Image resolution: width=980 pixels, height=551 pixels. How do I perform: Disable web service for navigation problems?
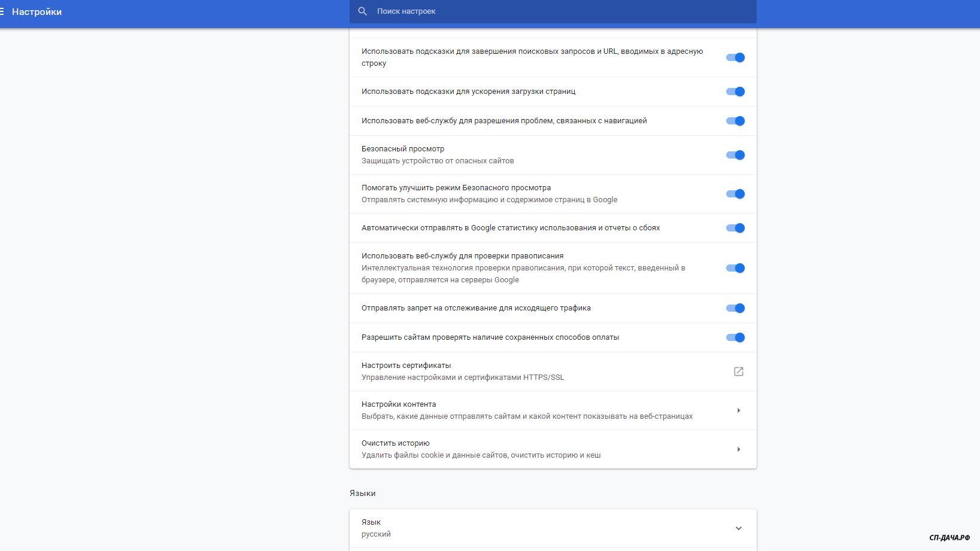pos(735,121)
